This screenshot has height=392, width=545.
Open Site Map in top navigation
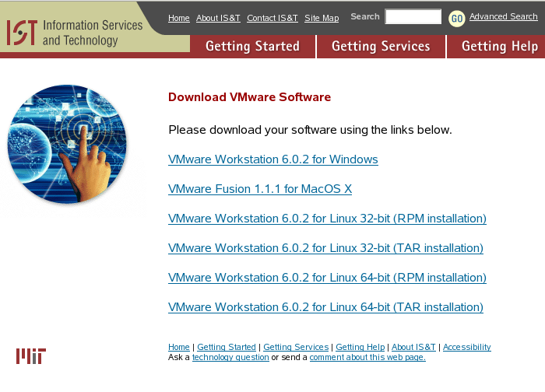(322, 18)
